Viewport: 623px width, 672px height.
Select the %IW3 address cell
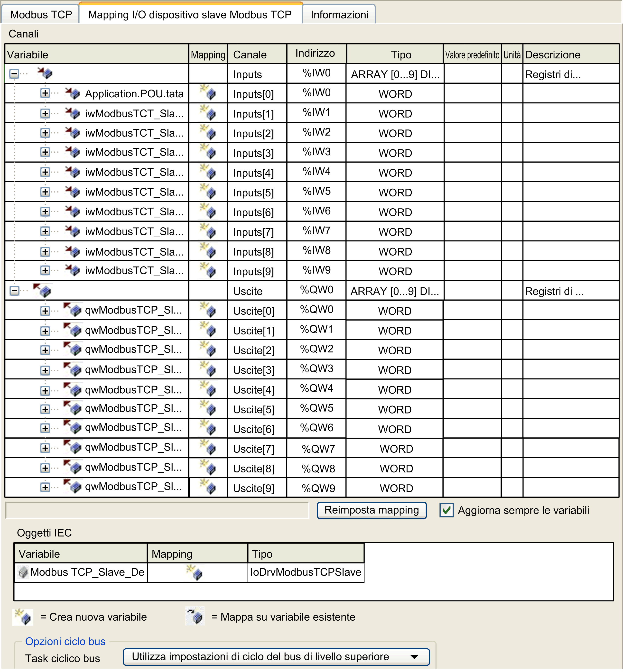click(316, 152)
